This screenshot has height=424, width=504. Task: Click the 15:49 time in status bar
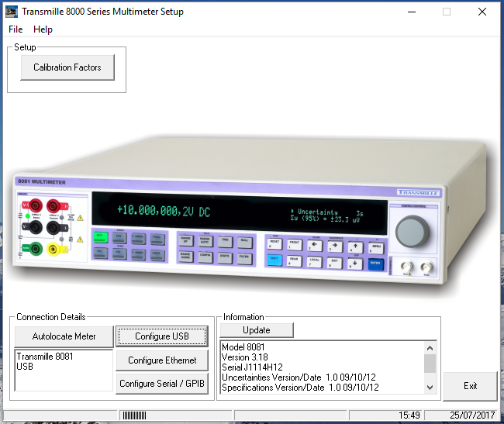pos(409,415)
